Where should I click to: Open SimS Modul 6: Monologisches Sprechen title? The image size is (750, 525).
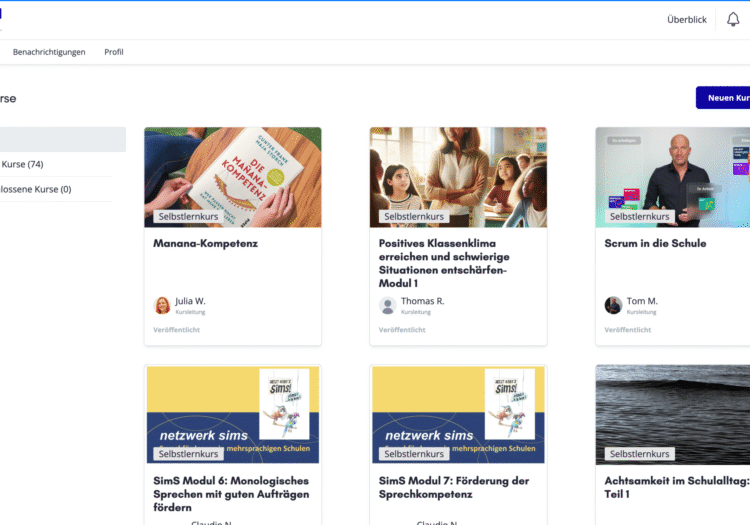click(231, 494)
